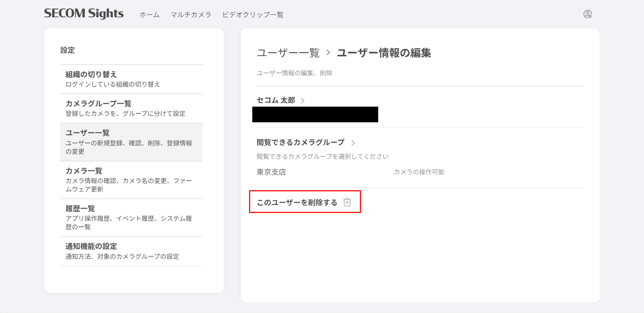Screen dimensions: 644x313
Task: Click 通知方法、対象のカメラグループの設定 description
Action: (x=122, y=257)
